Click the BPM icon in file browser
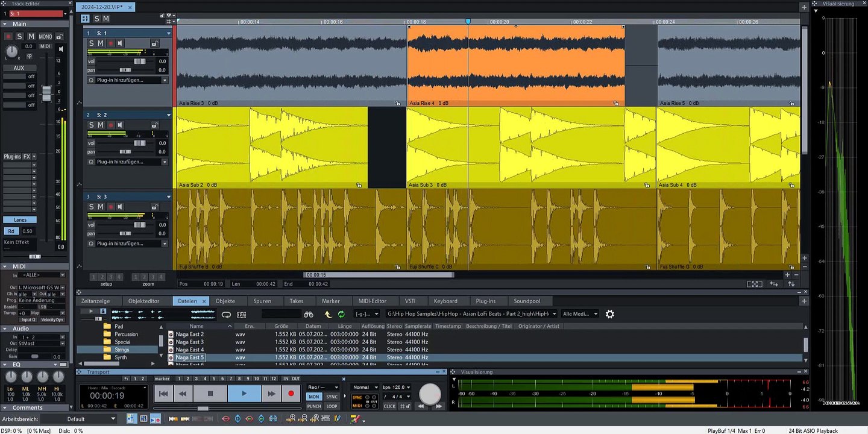The height and width of the screenshot is (434, 868). 241,314
